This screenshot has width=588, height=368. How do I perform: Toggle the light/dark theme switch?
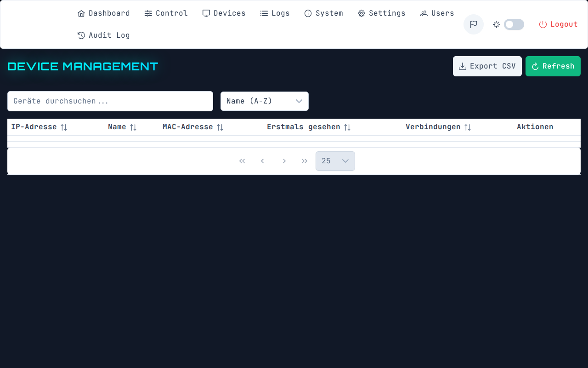tap(514, 24)
